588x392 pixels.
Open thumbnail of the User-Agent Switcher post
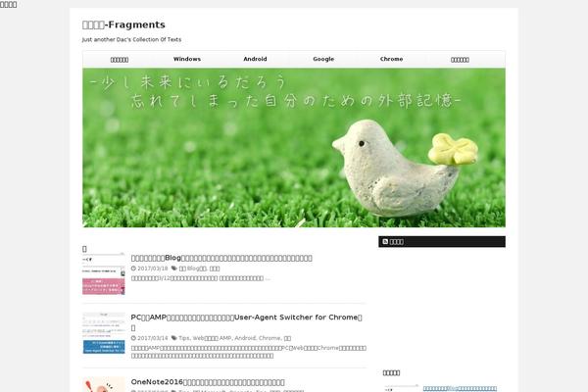point(103,332)
